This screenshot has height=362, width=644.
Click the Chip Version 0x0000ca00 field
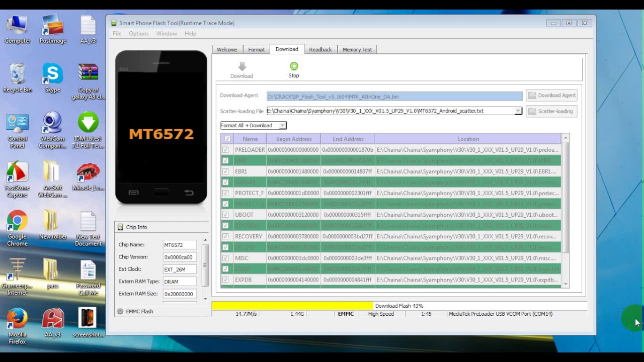pos(180,257)
